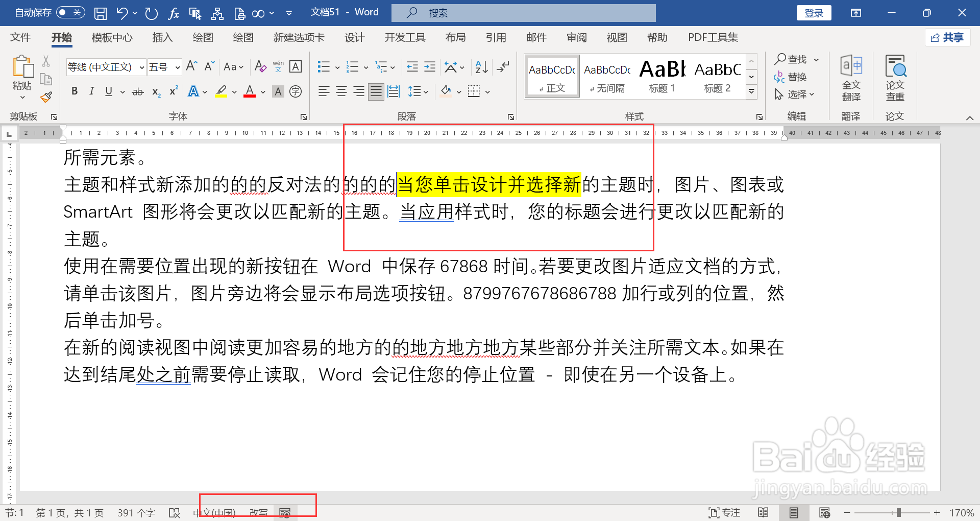Image resolution: width=980 pixels, height=521 pixels.
Task: Click the 专注 focus mode button
Action: click(725, 513)
